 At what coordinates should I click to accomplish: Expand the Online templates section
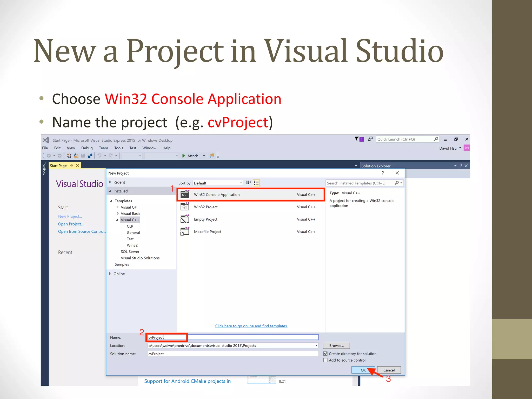pyautogui.click(x=110, y=274)
